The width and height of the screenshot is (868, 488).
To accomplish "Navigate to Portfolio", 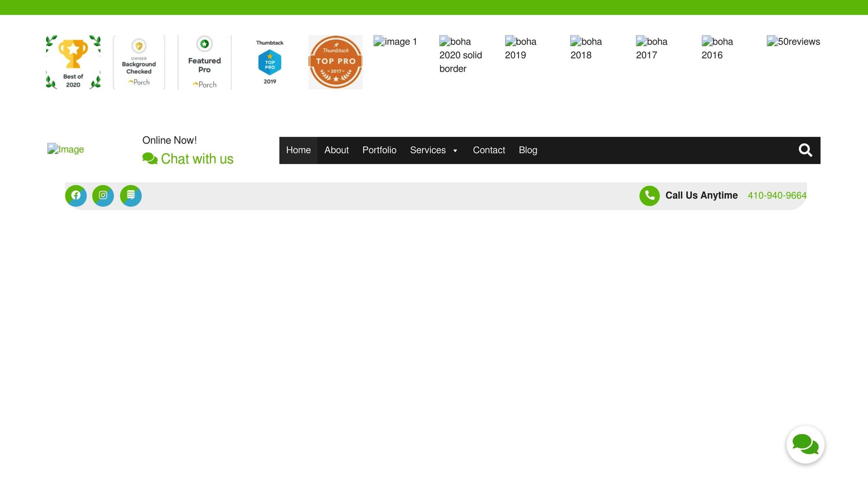I will click(379, 150).
